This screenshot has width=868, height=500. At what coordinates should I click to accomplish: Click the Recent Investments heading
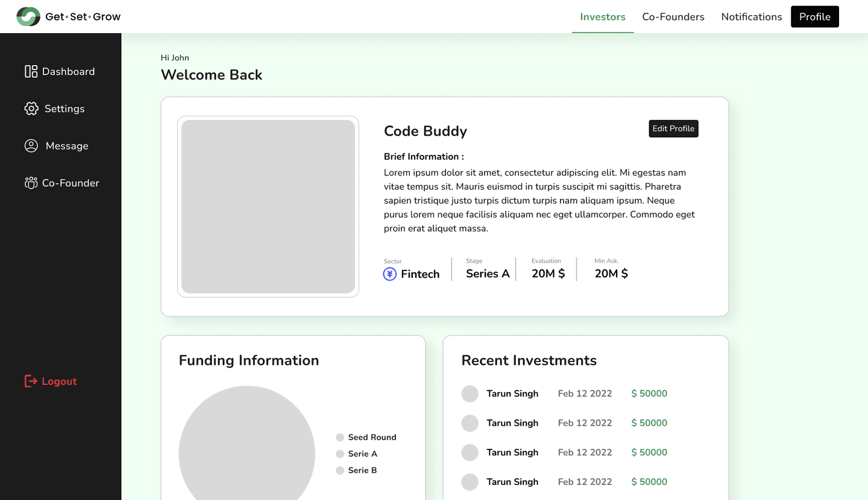(x=529, y=360)
